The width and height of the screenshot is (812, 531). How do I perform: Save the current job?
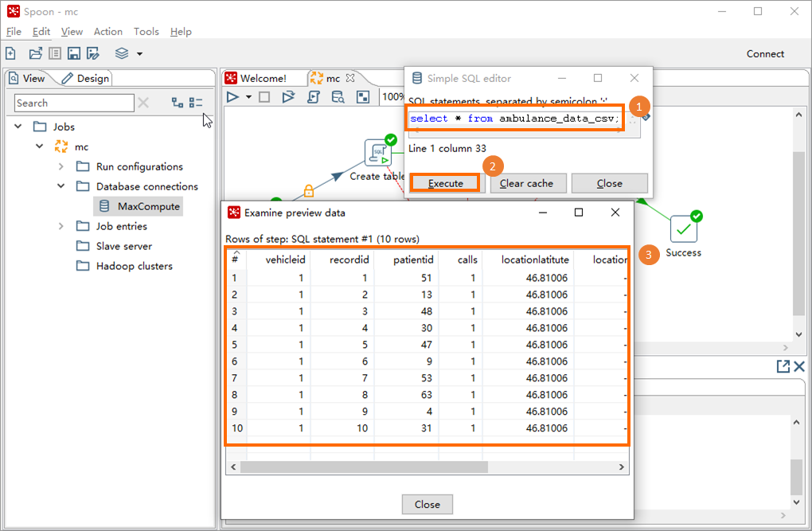72,54
